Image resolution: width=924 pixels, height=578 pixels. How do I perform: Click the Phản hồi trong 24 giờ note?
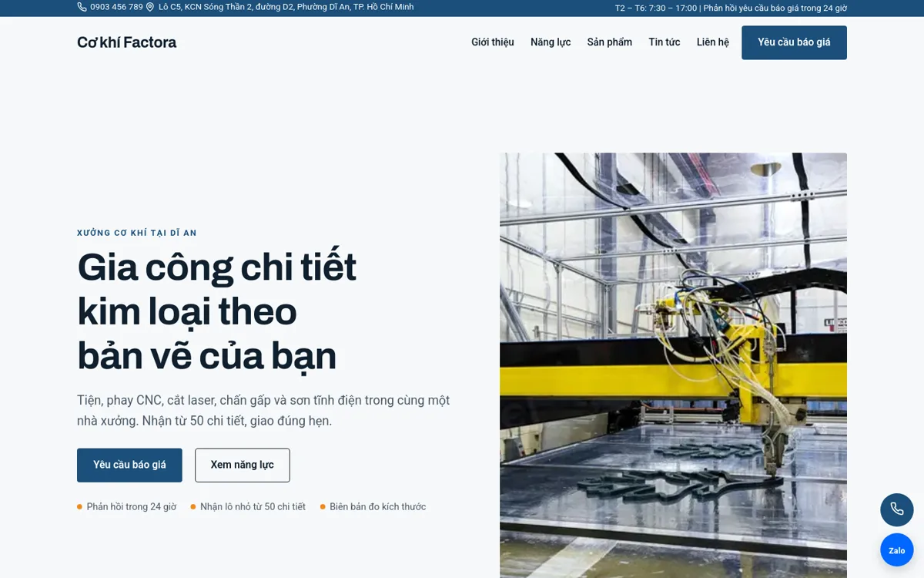point(127,506)
